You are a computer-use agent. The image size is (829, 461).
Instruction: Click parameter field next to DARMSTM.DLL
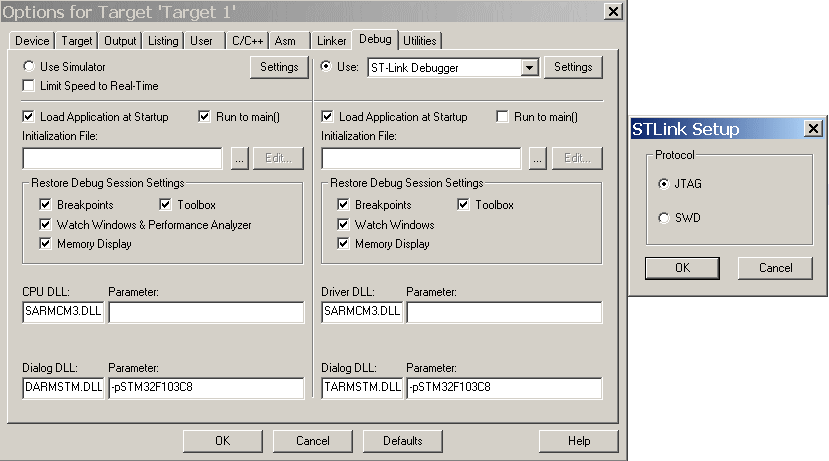206,388
